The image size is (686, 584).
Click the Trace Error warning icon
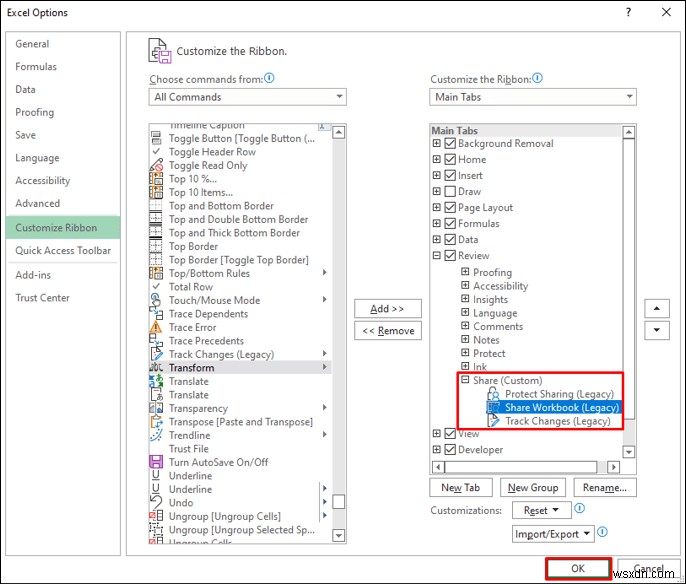click(x=156, y=327)
